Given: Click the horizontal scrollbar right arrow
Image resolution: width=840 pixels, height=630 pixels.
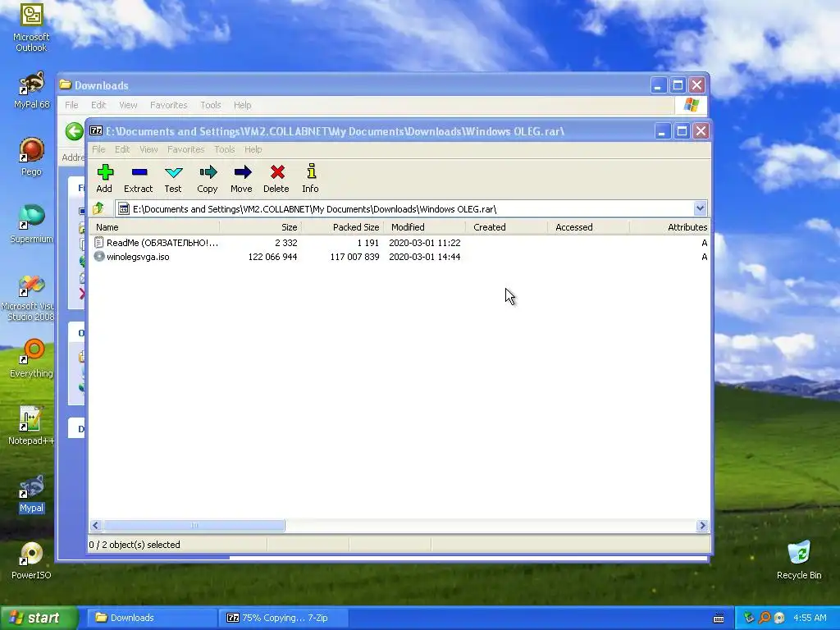Looking at the screenshot, I should point(702,526).
